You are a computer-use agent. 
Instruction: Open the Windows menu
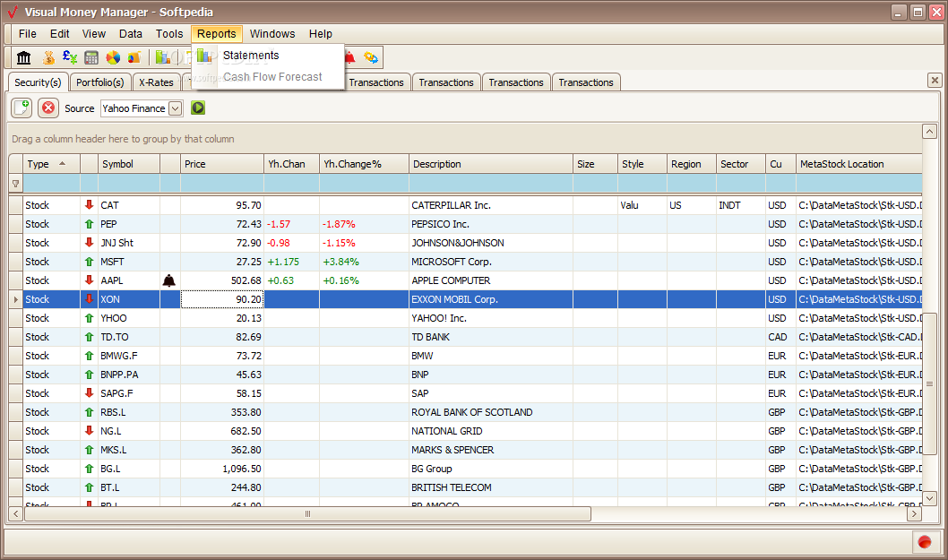(272, 34)
